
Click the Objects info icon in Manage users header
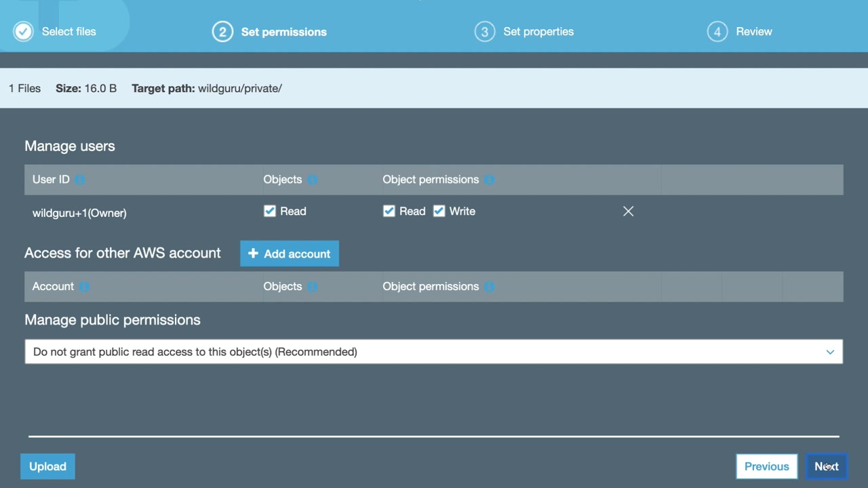click(312, 180)
